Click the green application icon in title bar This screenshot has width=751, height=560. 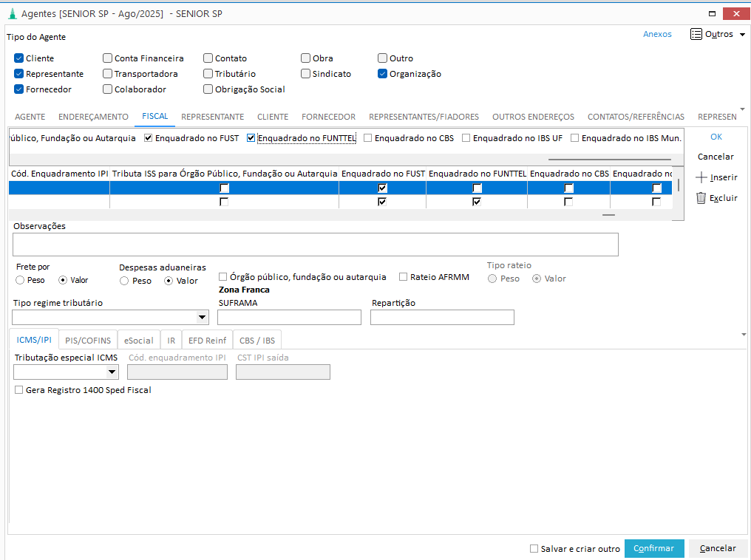tap(13, 14)
